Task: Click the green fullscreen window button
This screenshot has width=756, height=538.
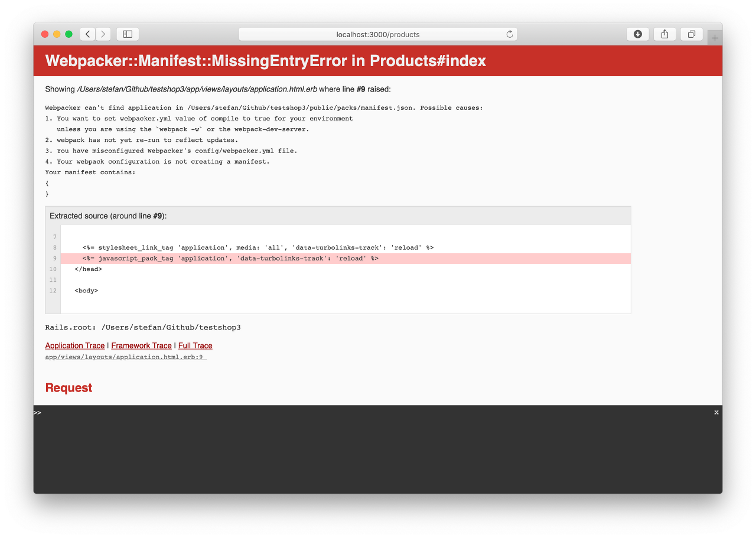Action: (x=69, y=34)
